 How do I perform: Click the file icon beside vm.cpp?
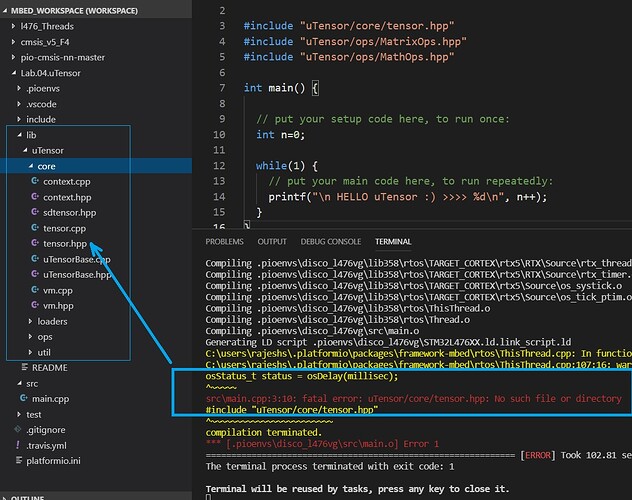coord(35,290)
